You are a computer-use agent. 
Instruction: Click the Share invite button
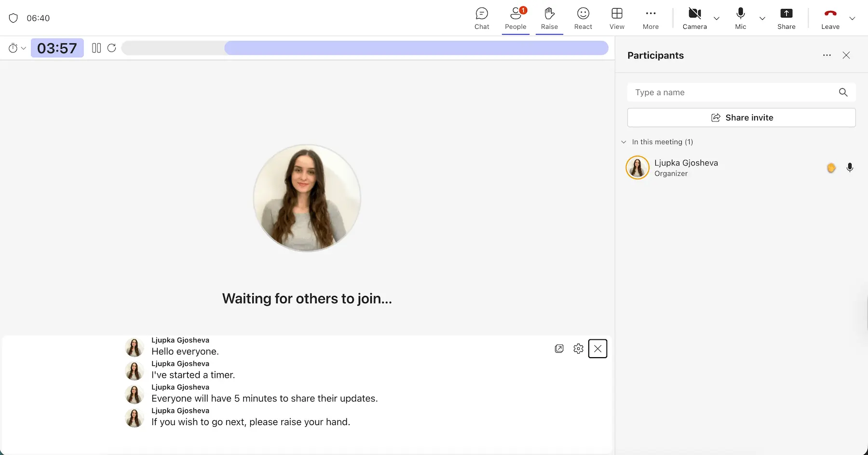(x=741, y=118)
